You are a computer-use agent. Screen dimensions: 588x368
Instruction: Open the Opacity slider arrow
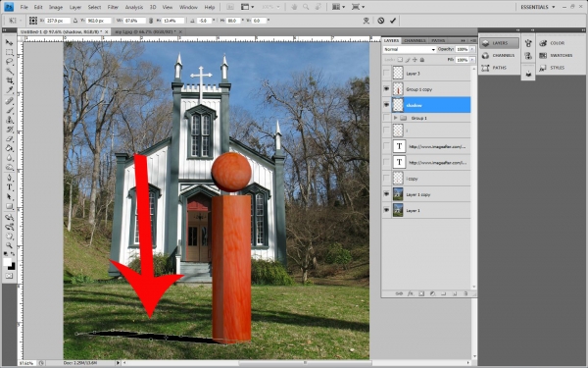[472, 49]
